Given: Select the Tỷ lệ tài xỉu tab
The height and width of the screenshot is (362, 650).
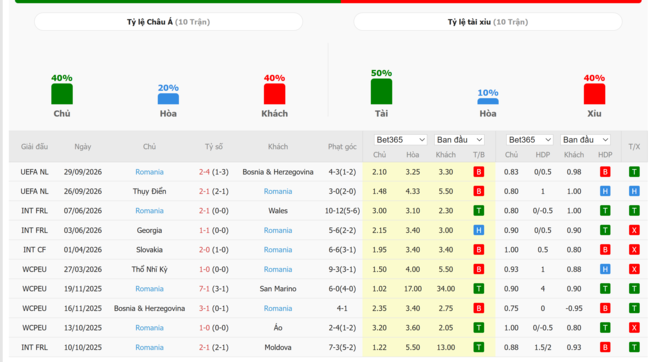Looking at the screenshot, I should [x=488, y=22].
